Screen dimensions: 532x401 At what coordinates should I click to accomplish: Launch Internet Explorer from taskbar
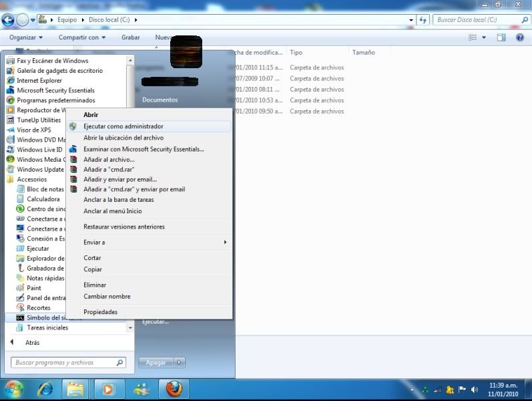(45, 390)
